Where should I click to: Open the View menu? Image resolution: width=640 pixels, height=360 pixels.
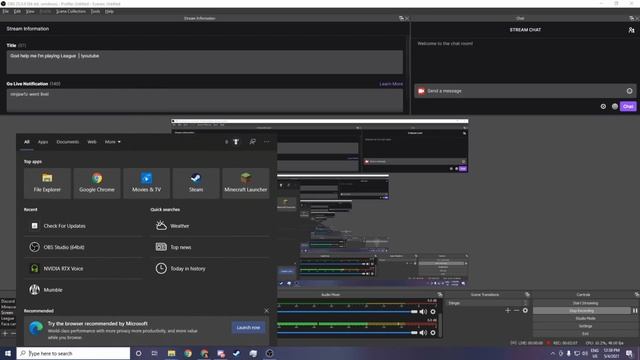click(x=30, y=11)
